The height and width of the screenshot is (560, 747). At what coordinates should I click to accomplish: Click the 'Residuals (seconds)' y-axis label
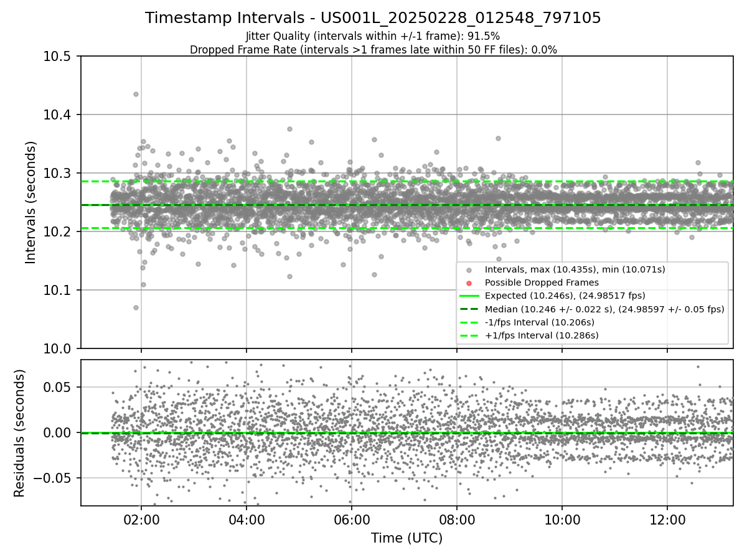point(19,433)
